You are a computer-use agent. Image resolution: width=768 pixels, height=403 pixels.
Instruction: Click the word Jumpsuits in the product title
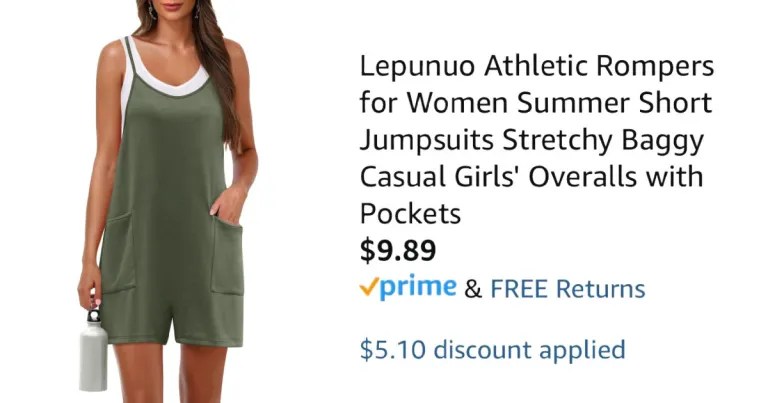coord(427,141)
